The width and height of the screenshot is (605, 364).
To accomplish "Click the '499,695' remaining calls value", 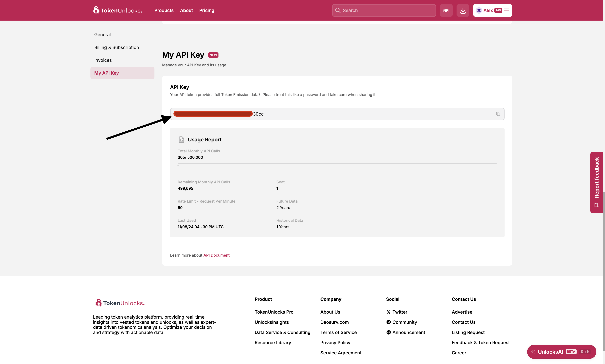I will (x=185, y=188).
